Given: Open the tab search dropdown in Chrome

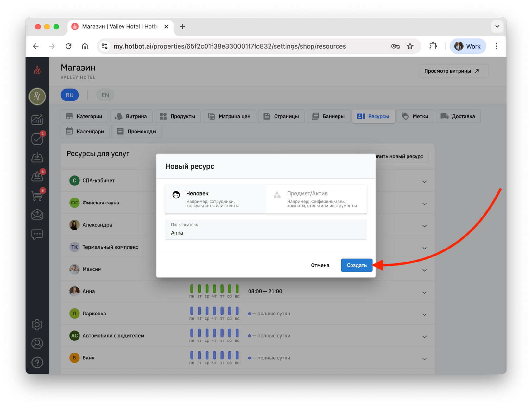Looking at the screenshot, I should coord(497,27).
